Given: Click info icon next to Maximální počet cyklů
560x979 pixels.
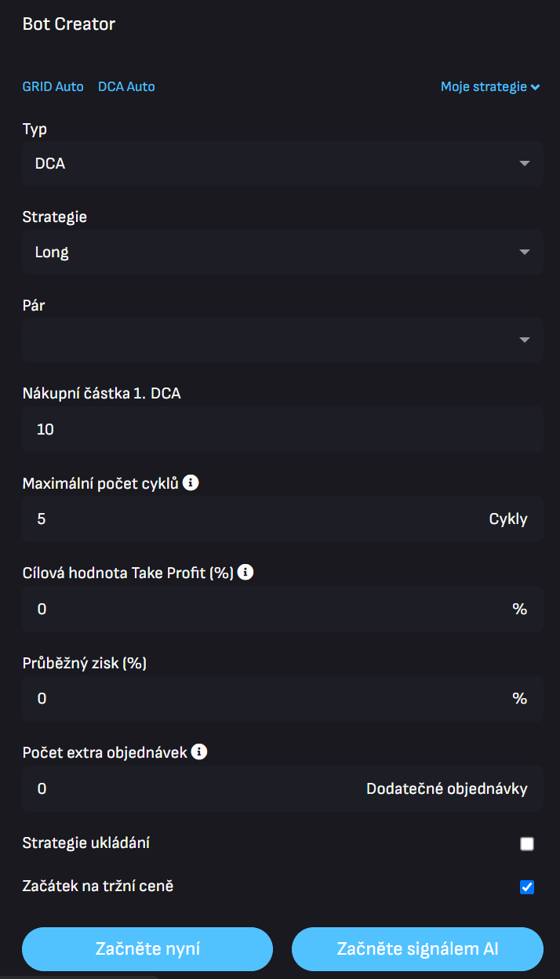Looking at the screenshot, I should [x=191, y=483].
